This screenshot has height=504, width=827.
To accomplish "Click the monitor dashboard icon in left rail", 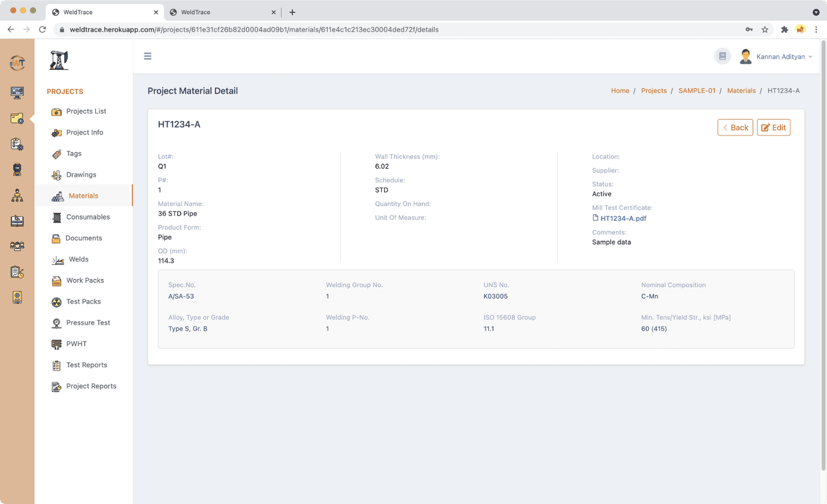I will [x=17, y=92].
